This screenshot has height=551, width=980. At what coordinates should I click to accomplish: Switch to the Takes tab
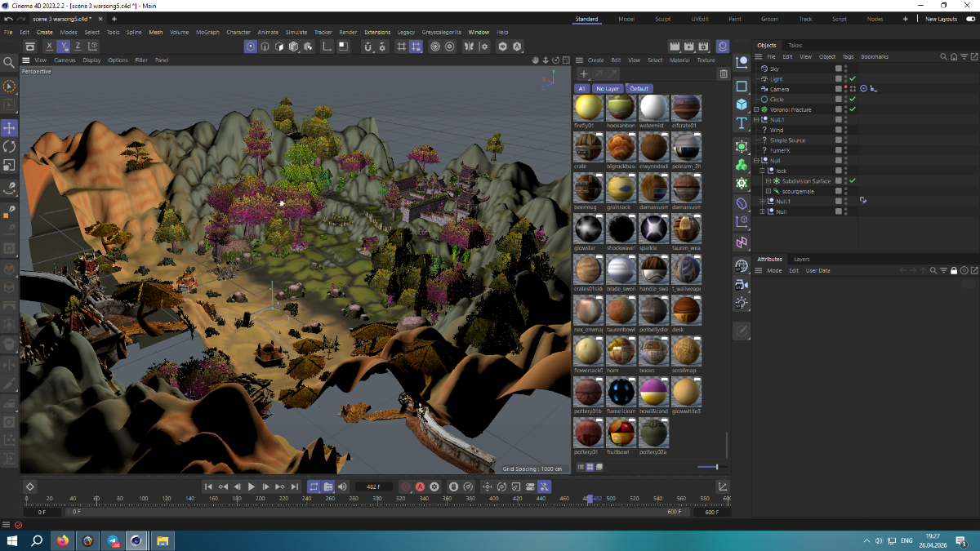pos(795,46)
